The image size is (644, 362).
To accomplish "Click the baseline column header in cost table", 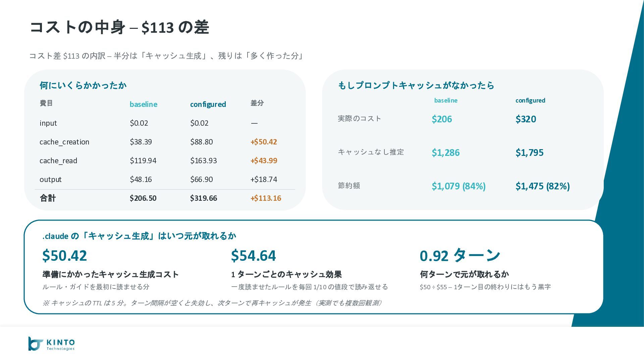I will coord(143,104).
